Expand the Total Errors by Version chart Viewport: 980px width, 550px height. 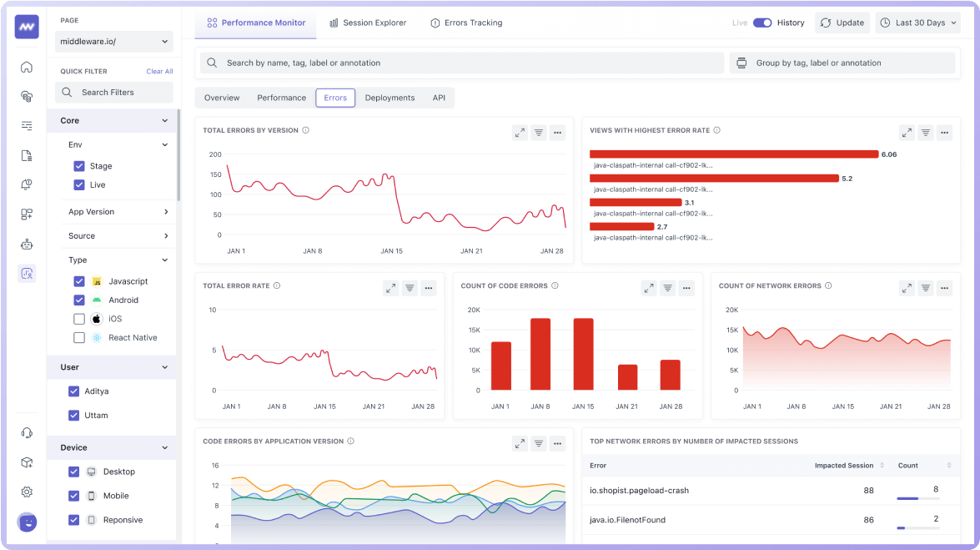[x=520, y=132]
